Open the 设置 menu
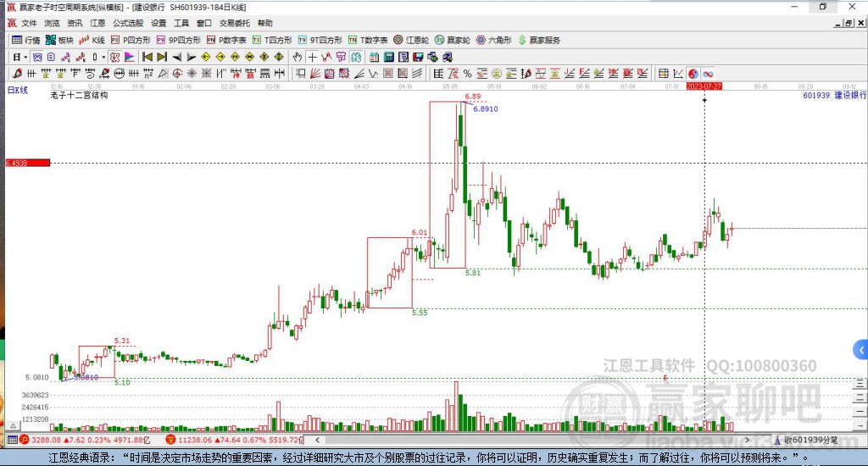The height and width of the screenshot is (466, 868). [159, 23]
